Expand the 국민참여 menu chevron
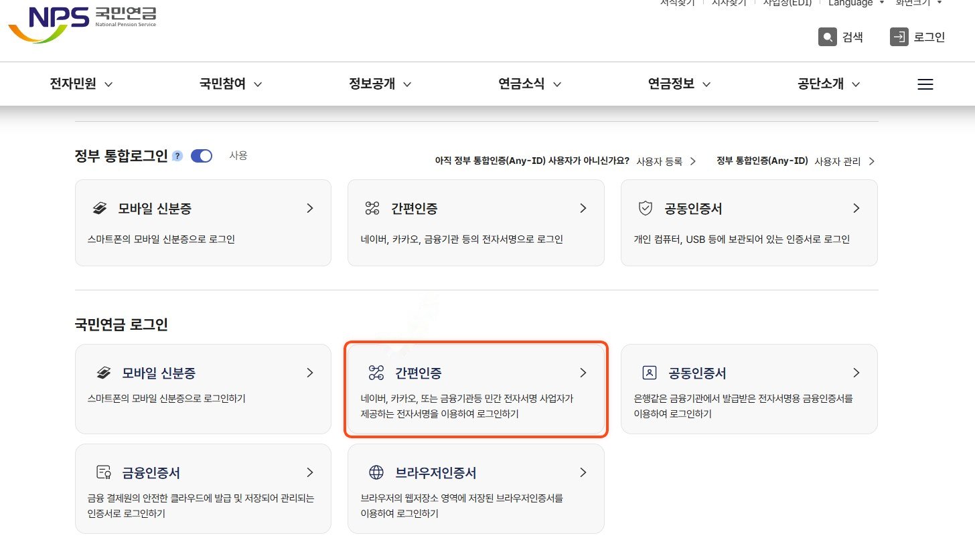This screenshot has height=560, width=975. [x=258, y=84]
